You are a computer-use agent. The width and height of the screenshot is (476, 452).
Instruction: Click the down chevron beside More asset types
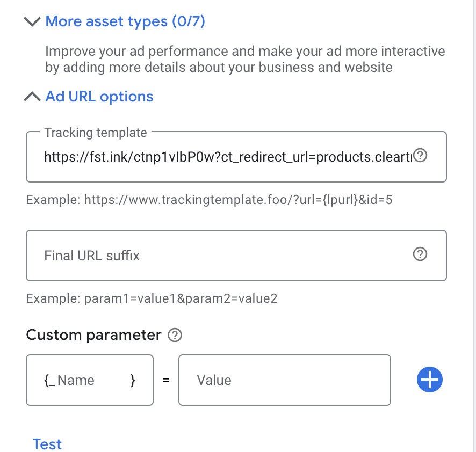coord(32,21)
